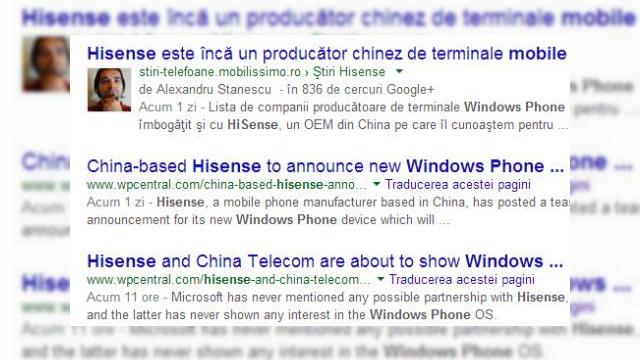Click Alexandru Stanescu's sharp author photo thumbnail

(x=109, y=90)
